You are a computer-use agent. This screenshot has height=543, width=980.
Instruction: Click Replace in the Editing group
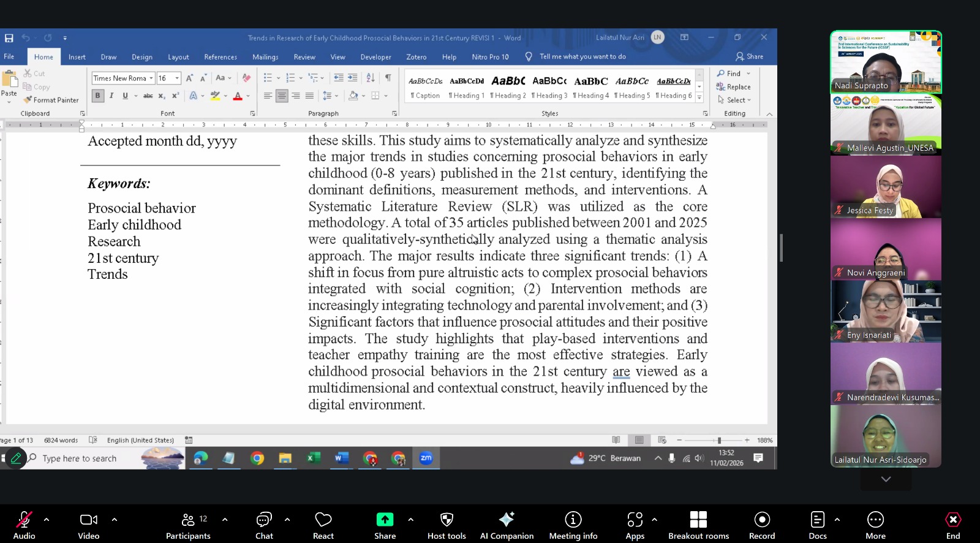(x=734, y=87)
